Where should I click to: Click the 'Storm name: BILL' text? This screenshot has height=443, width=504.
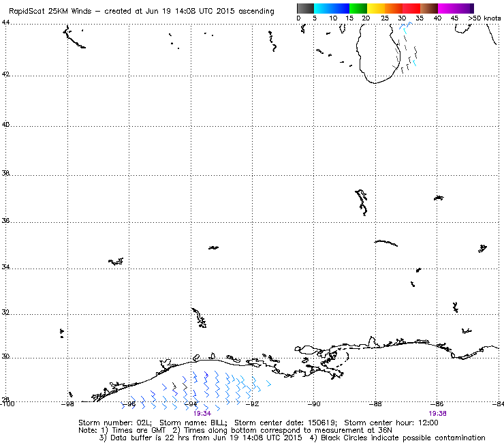coord(193,423)
